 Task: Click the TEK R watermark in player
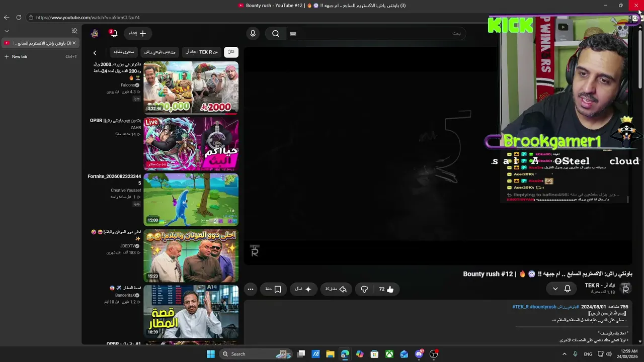255,250
